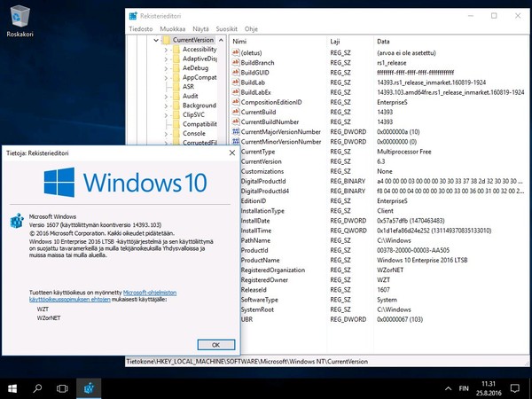Click the Registry Editor taskbar icon
The height and width of the screenshot is (399, 532).
click(x=89, y=388)
